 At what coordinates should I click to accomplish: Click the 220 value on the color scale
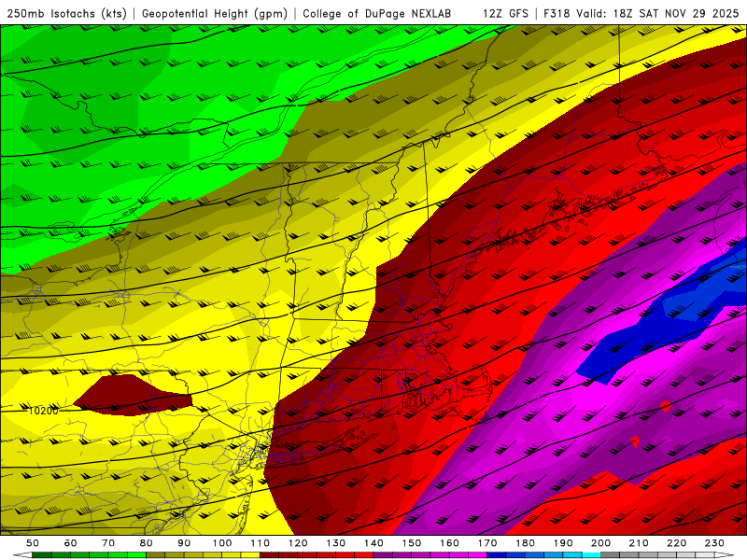[676, 543]
